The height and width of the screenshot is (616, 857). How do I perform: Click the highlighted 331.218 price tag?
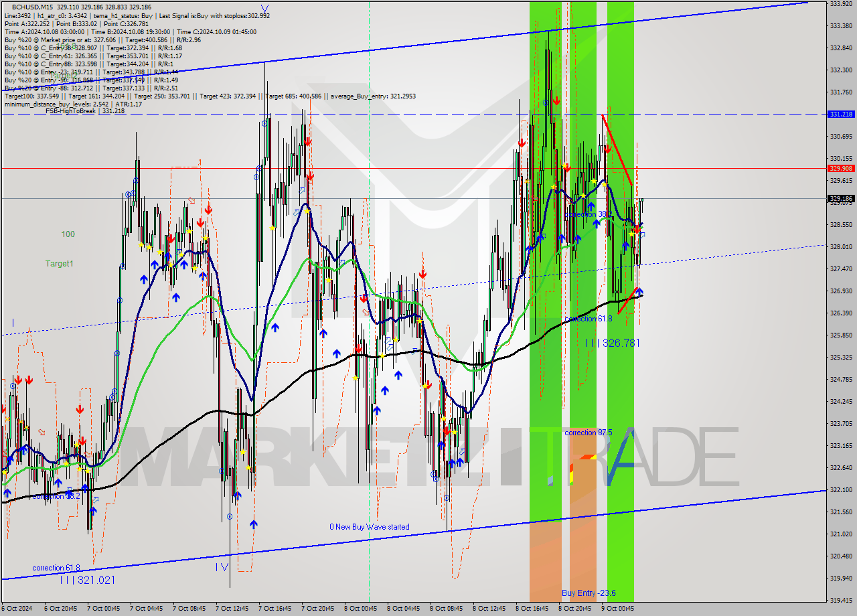[x=841, y=114]
